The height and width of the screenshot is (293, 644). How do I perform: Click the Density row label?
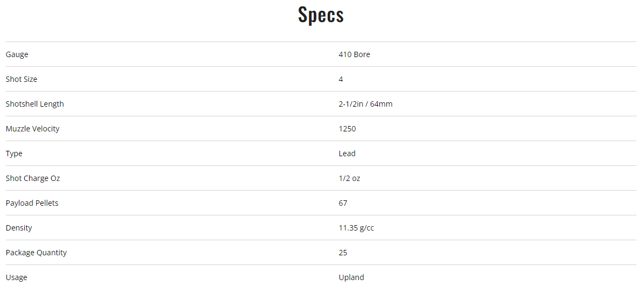(x=19, y=228)
